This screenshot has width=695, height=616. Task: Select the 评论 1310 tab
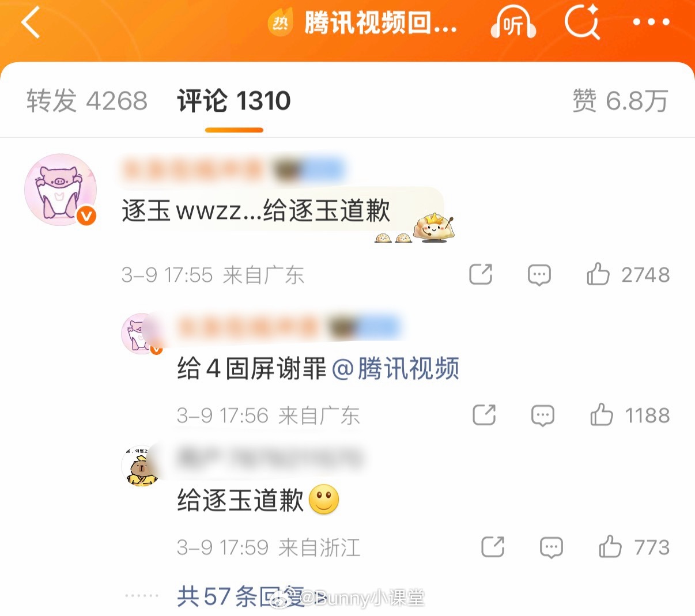click(x=234, y=101)
